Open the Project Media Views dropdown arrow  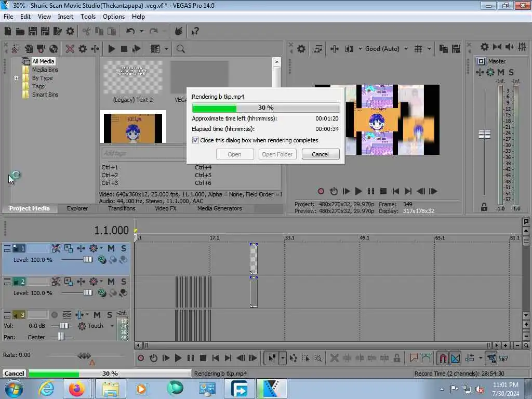pos(166,49)
